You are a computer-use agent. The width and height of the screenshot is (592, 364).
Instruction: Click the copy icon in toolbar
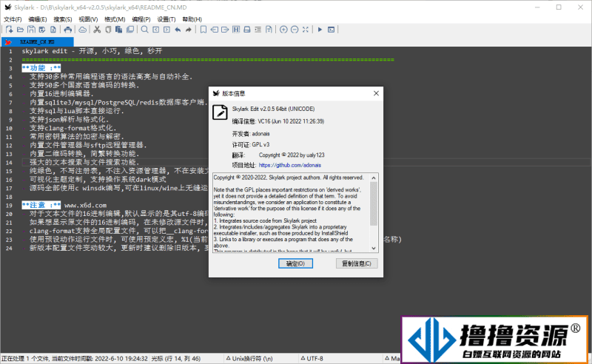click(108, 30)
